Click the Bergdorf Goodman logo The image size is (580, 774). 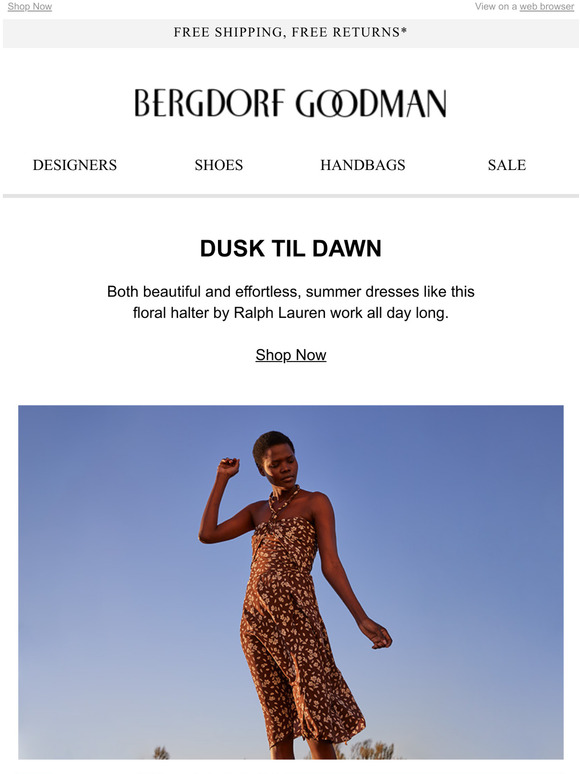[x=290, y=103]
